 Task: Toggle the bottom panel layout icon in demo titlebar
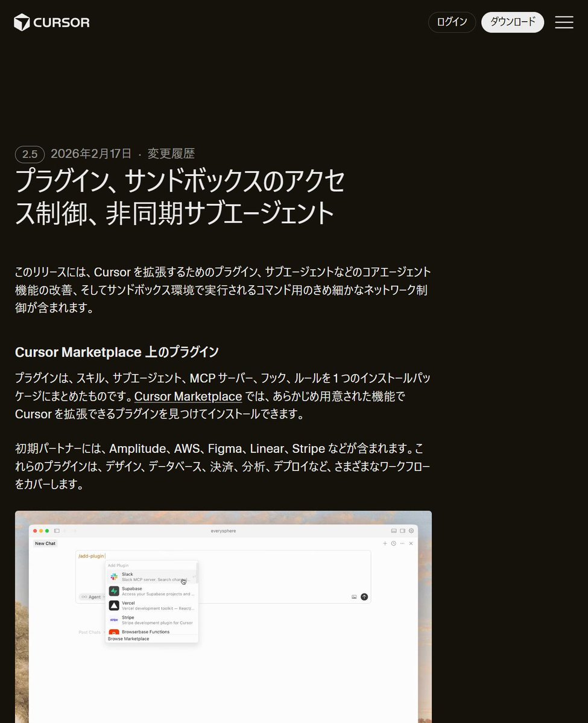(x=394, y=531)
